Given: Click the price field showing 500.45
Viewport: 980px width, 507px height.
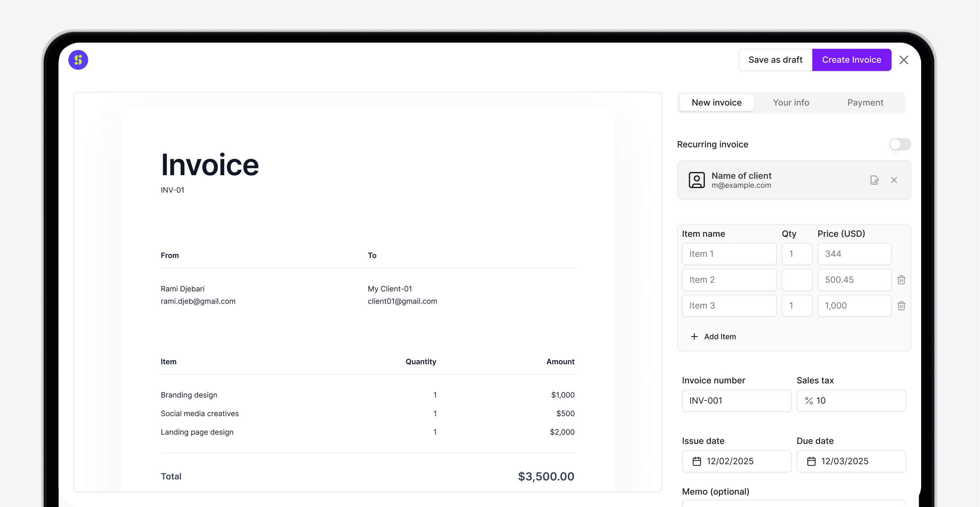Looking at the screenshot, I should pos(854,280).
